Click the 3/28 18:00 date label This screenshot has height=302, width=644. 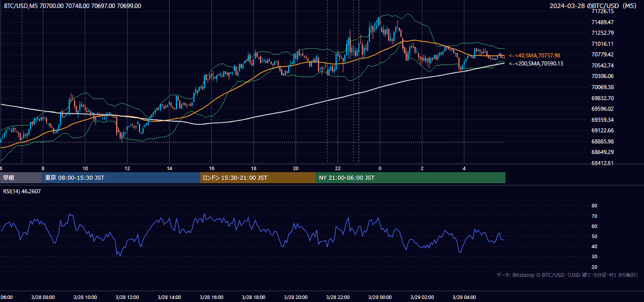(x=253, y=297)
